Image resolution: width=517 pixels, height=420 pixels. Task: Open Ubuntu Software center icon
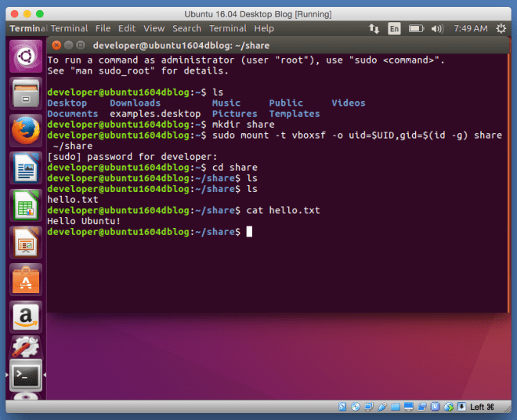coord(25,280)
